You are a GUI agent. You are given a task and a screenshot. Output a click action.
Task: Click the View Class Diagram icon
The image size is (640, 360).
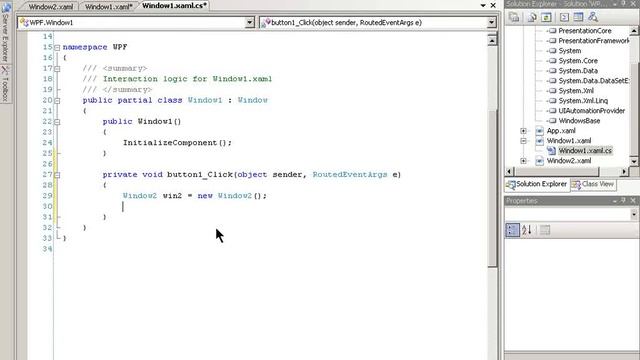pos(593,17)
